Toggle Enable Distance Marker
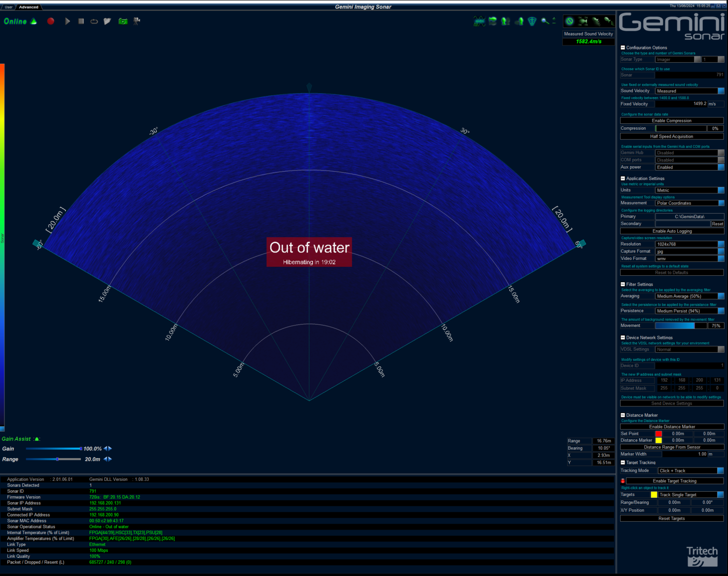This screenshot has height=576, width=728. click(671, 427)
